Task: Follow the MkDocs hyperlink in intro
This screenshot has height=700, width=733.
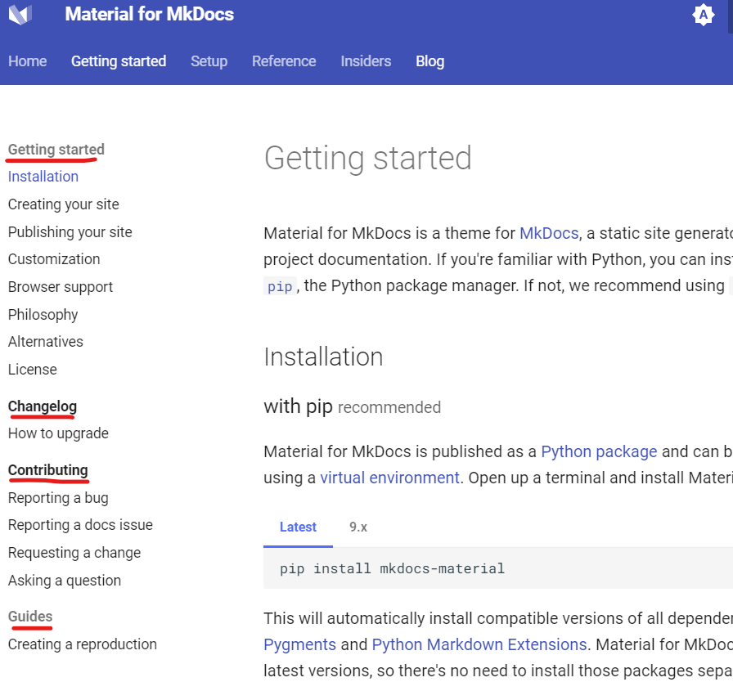Action: 549,233
